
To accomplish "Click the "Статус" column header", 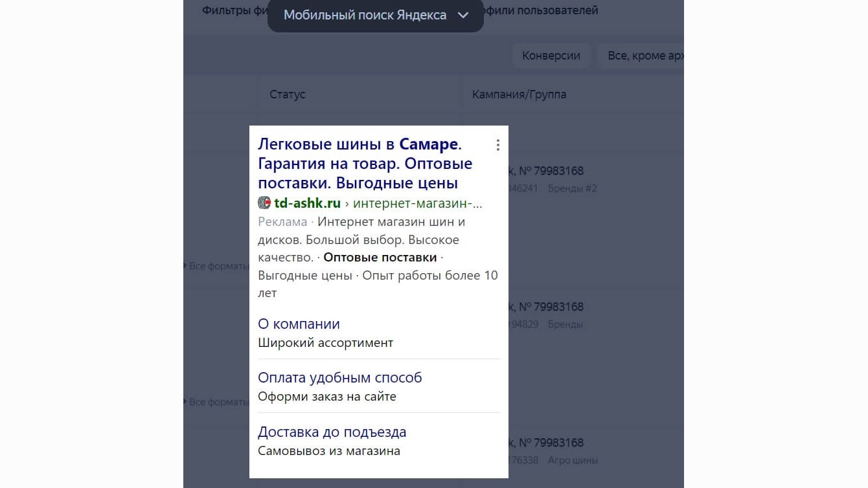I will [x=288, y=94].
